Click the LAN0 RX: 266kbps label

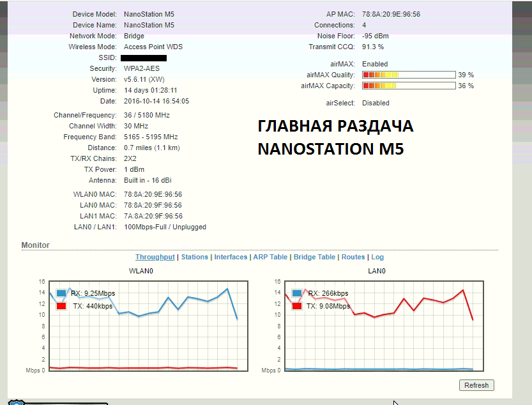pos(328,293)
